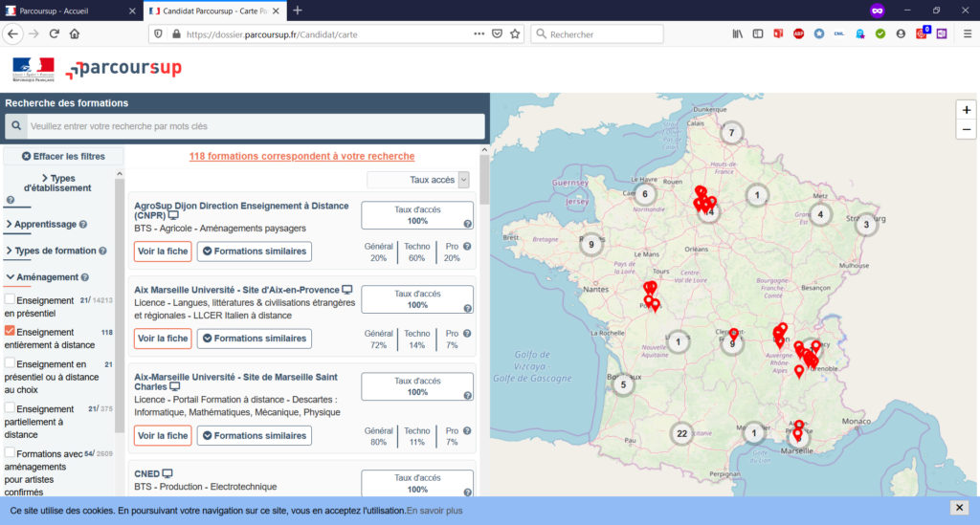This screenshot has width=980, height=525.
Task: Zoom in on the map
Action: point(967,110)
